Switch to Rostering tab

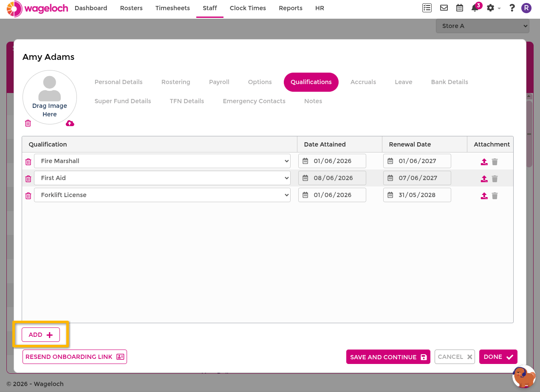(176, 82)
